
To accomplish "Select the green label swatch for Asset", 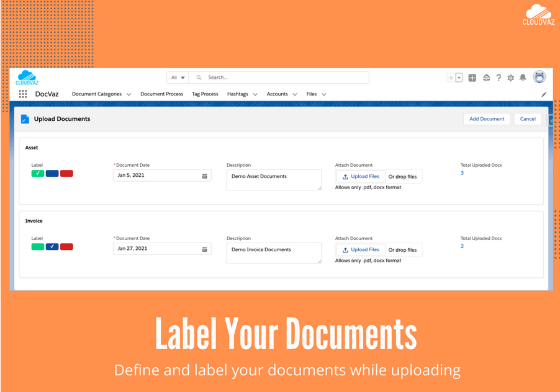I will [x=38, y=173].
